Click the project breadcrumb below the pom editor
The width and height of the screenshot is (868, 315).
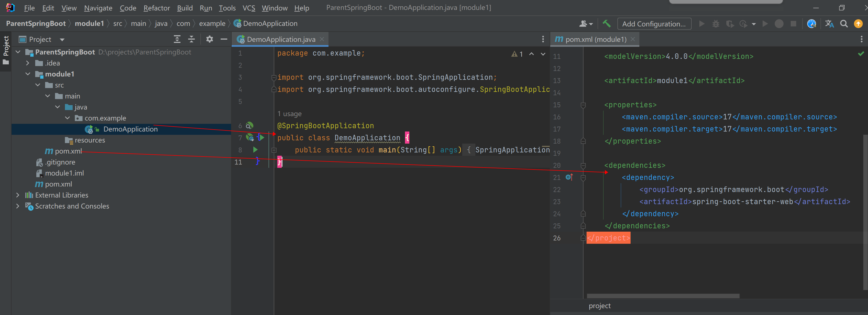pos(599,306)
